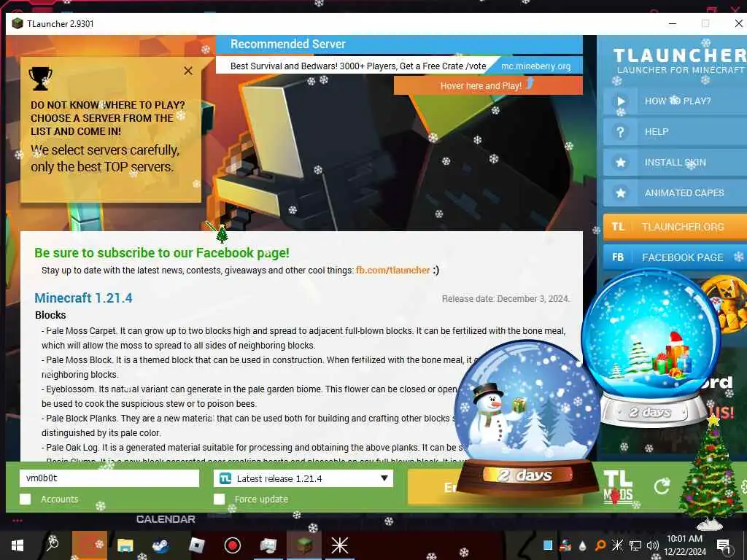Click the Recommended Server header

[287, 44]
